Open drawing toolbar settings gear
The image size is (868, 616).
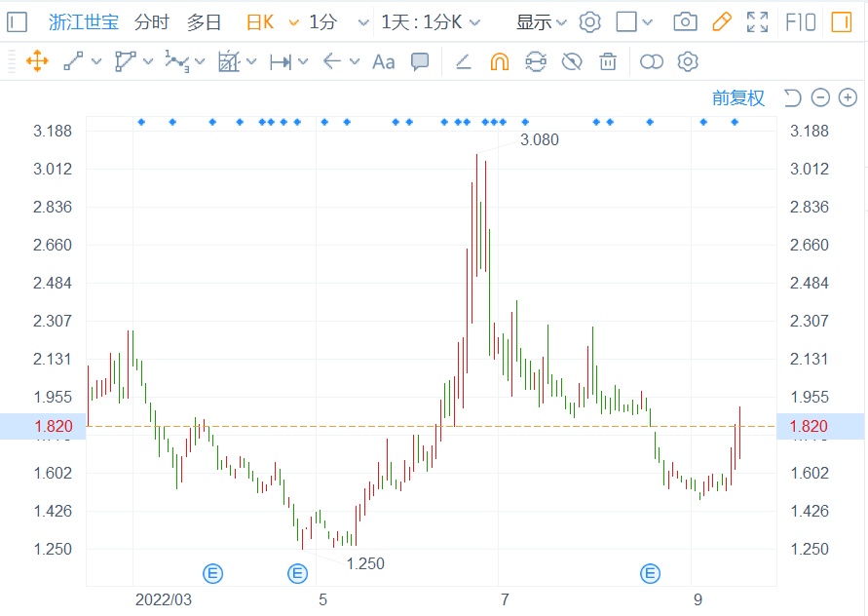pos(688,61)
